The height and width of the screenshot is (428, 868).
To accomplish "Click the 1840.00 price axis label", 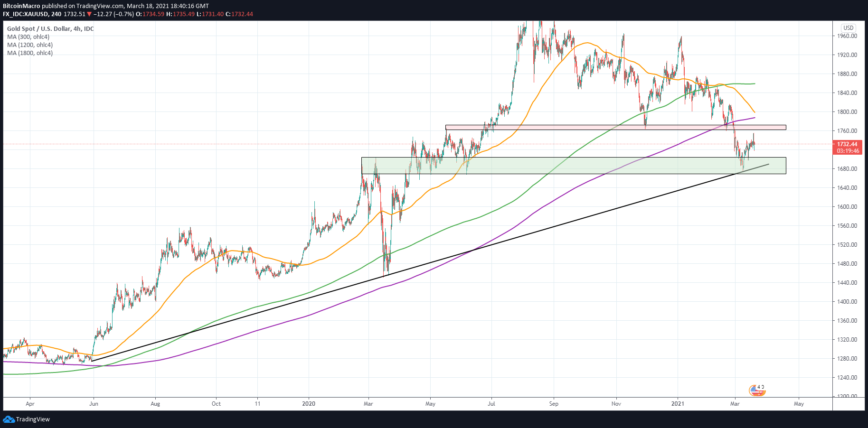I will point(847,93).
